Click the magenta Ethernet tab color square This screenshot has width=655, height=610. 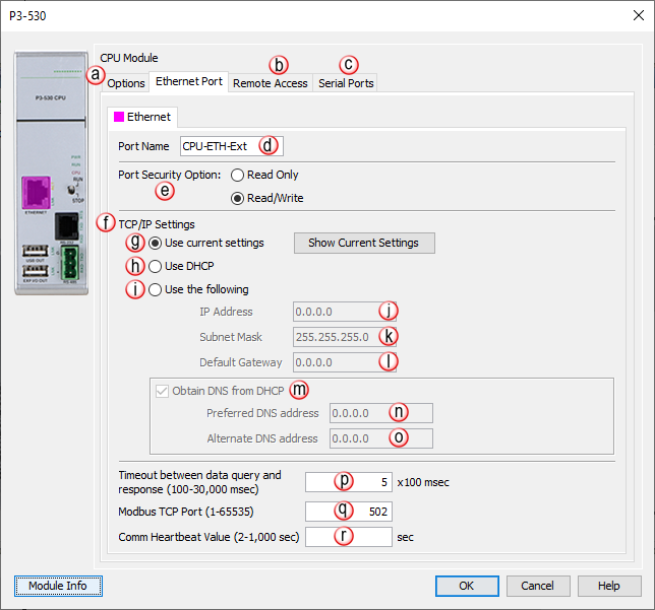tap(118, 117)
